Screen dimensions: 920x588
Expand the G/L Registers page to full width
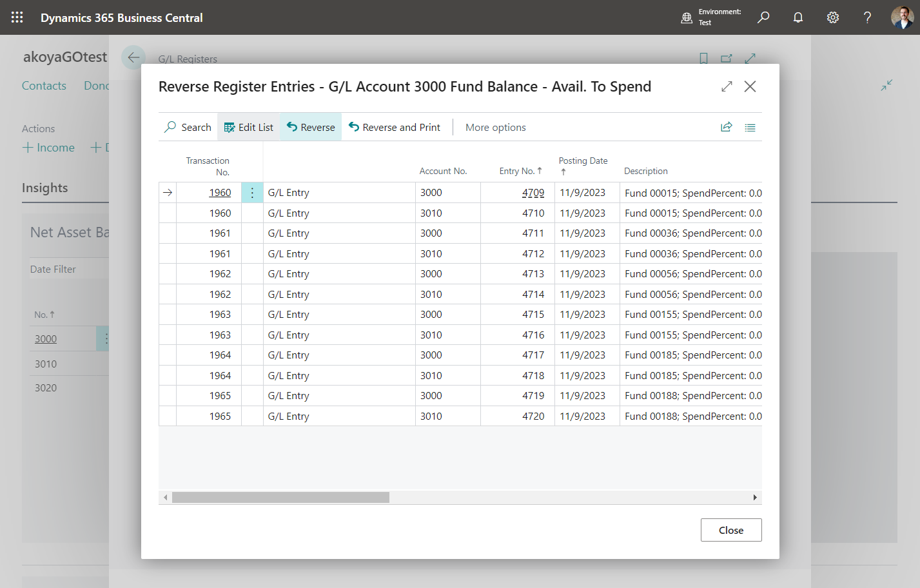tap(750, 59)
